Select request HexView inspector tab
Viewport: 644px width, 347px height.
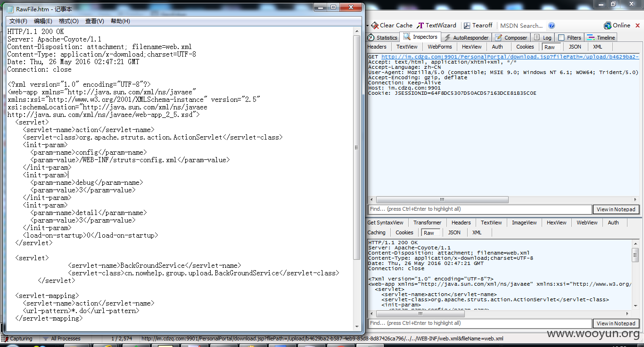click(471, 47)
